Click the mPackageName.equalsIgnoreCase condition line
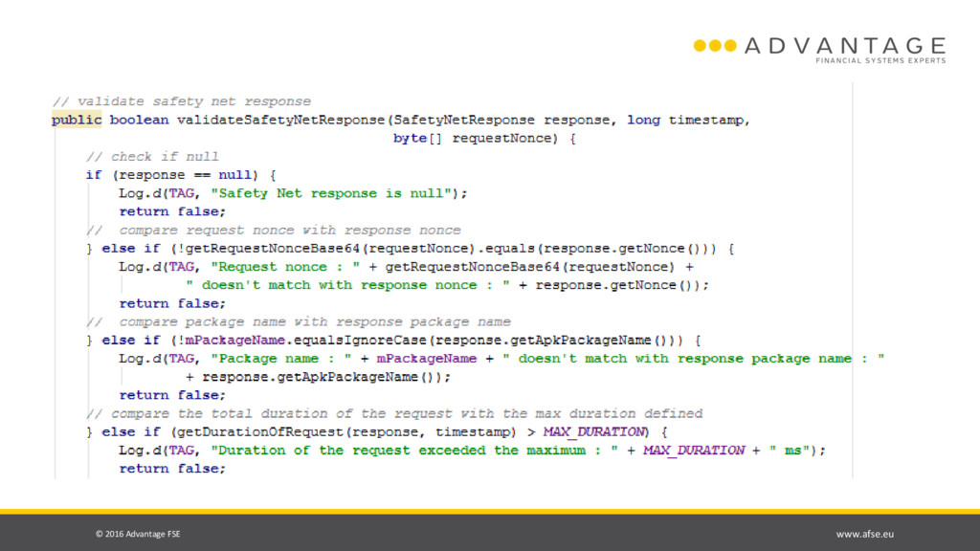Screen dimensions: 980x551 (x=393, y=341)
